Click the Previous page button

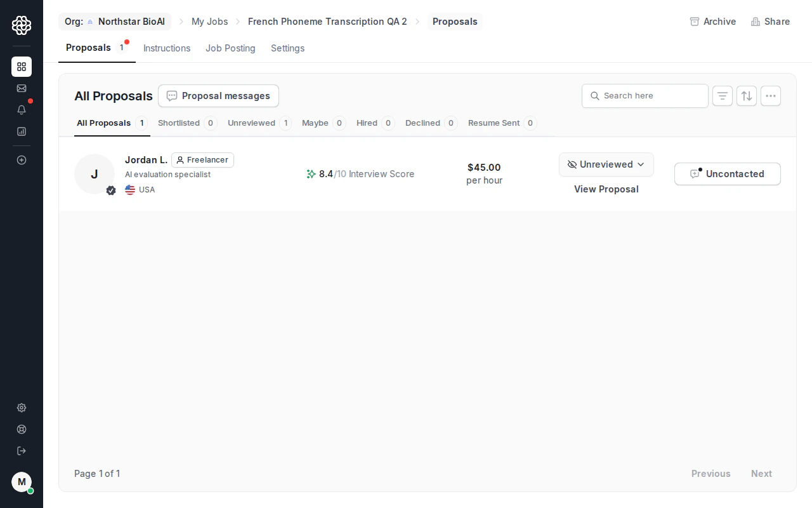[711, 474]
